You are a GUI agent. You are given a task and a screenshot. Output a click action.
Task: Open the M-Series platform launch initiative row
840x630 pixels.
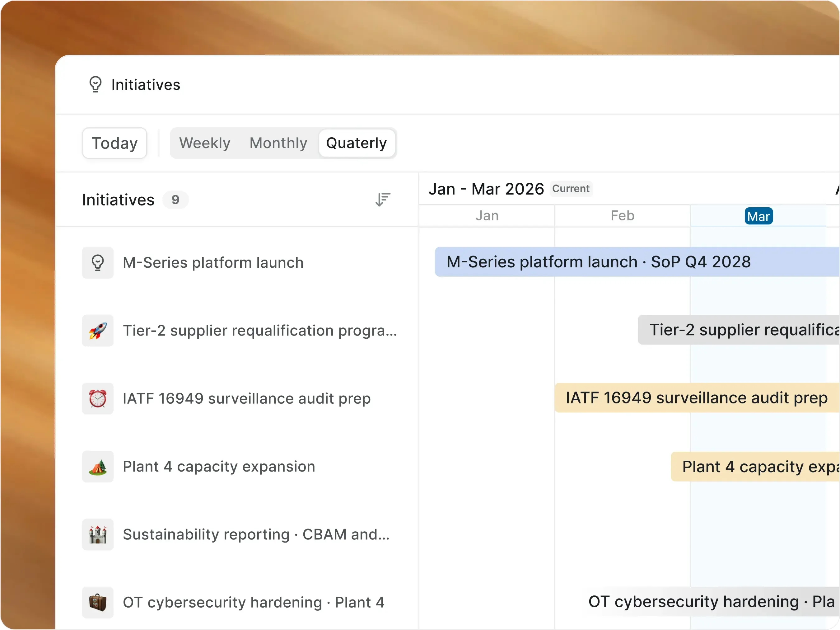(237, 263)
